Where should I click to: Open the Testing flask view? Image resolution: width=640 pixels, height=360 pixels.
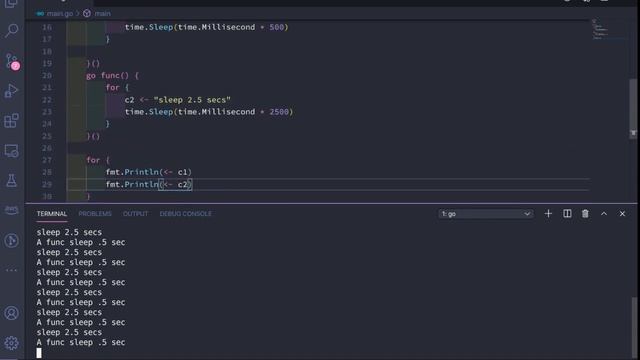point(12,180)
